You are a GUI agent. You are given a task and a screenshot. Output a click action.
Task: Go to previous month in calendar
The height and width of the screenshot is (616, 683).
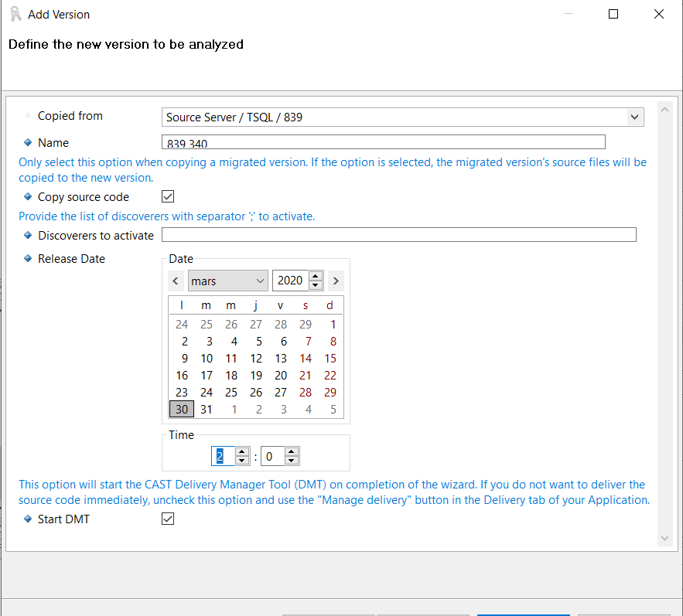176,281
